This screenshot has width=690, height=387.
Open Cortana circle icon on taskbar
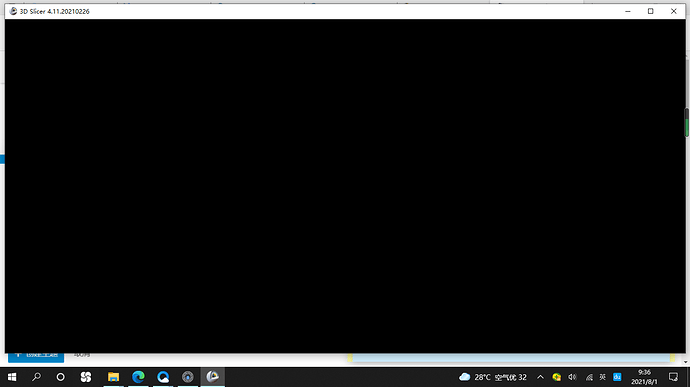pyautogui.click(x=61, y=377)
